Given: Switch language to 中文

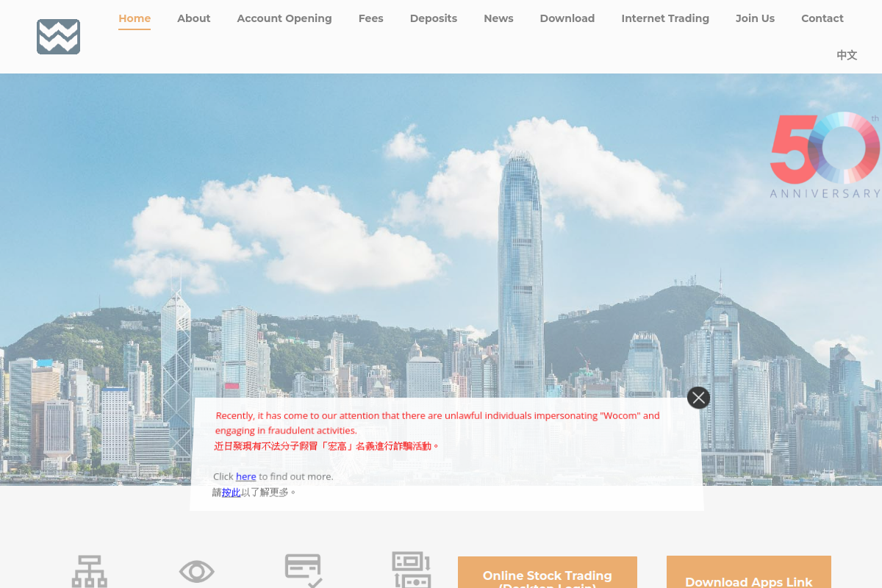Looking at the screenshot, I should [x=847, y=55].
